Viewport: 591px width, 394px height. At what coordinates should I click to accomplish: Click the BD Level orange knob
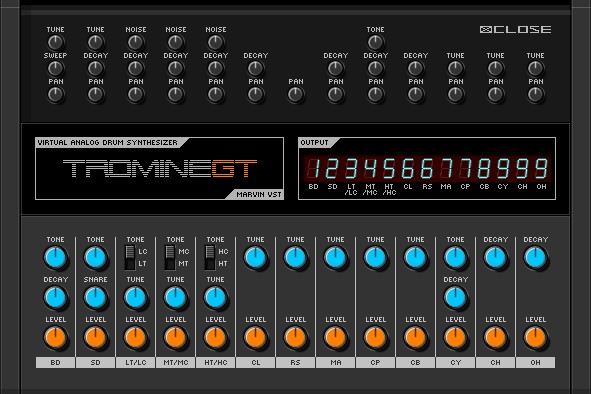(x=55, y=338)
